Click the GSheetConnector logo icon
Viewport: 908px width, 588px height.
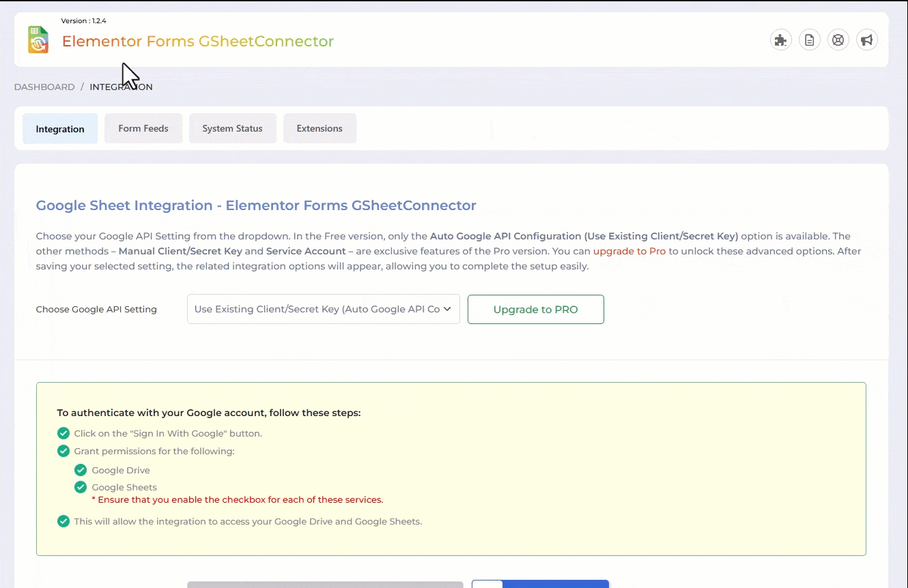coord(38,40)
